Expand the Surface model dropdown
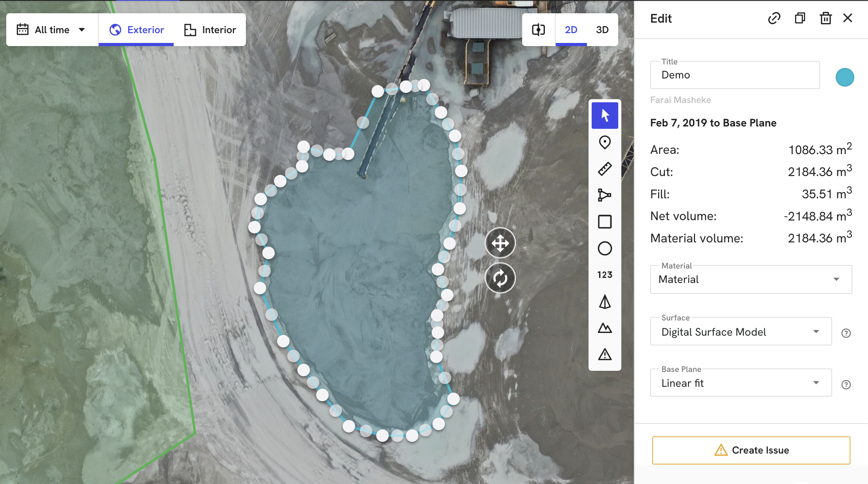This screenshot has height=484, width=868. [x=816, y=331]
